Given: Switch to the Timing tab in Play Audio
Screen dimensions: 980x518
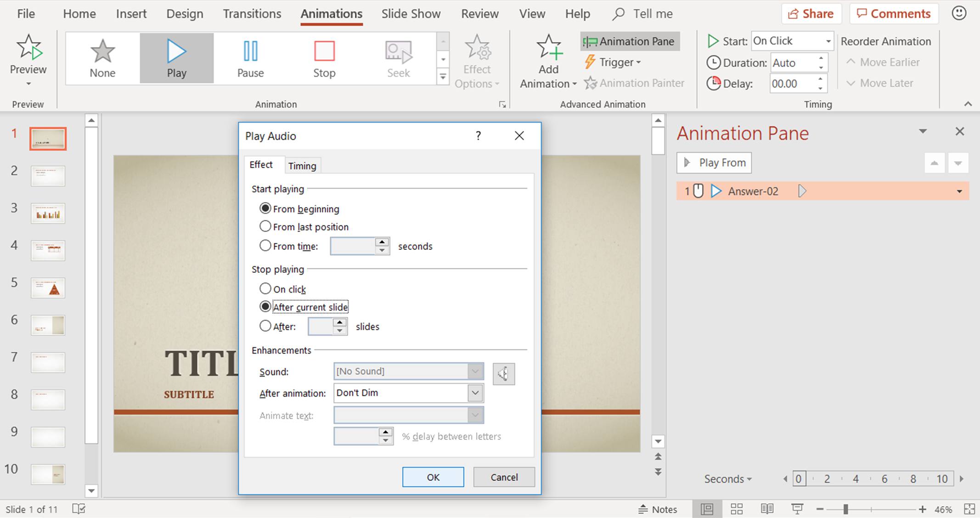Looking at the screenshot, I should 302,166.
